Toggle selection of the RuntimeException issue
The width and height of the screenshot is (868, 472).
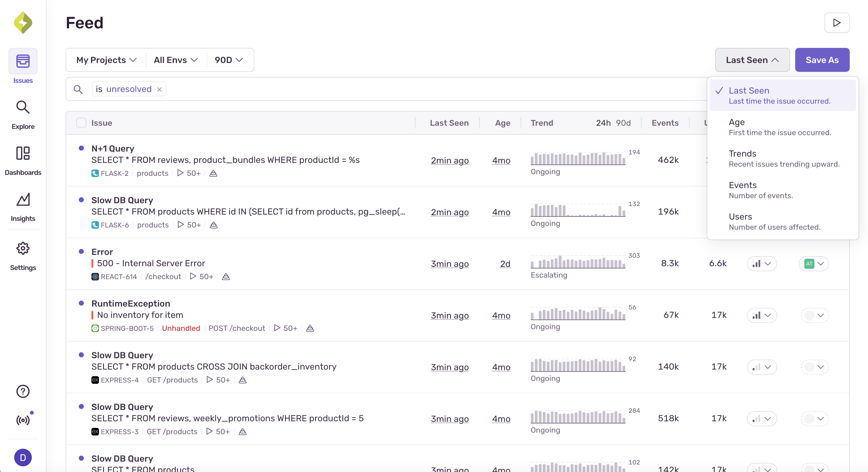click(x=81, y=303)
